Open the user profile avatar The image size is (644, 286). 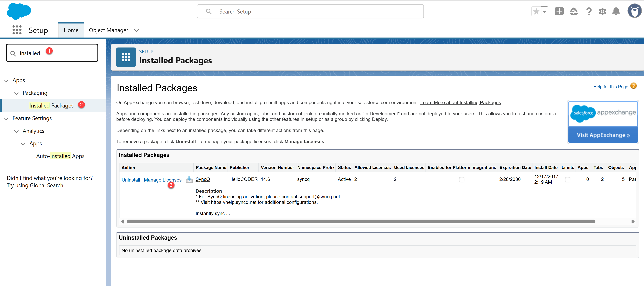click(635, 11)
